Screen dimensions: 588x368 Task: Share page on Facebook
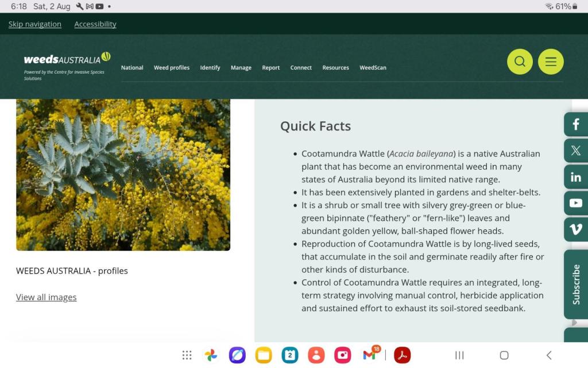pos(575,124)
